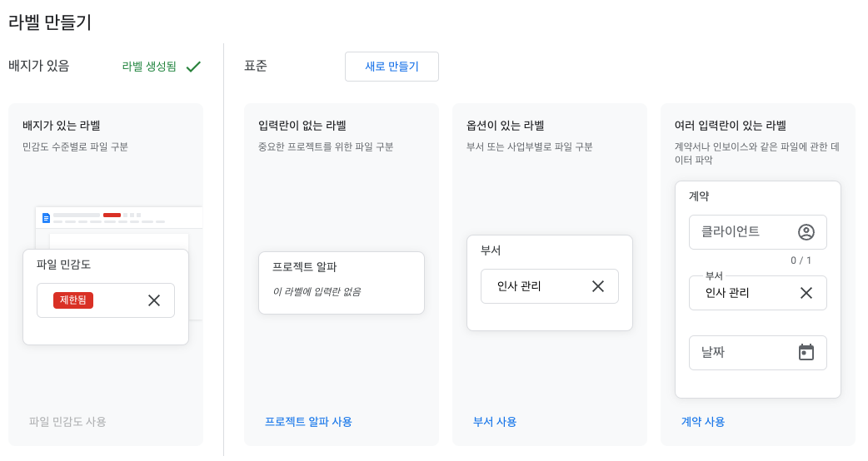Click the 라벨 생성됨 status text
This screenshot has height=461, width=868.
pos(149,67)
